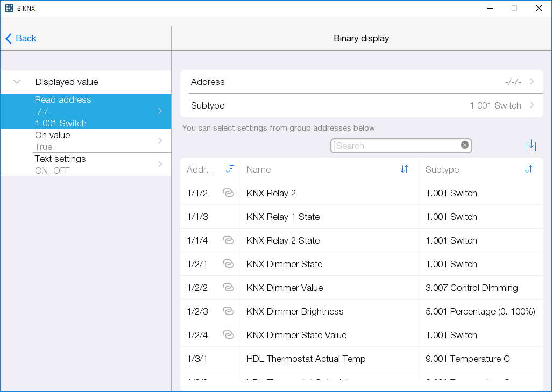The width and height of the screenshot is (552, 392).
Task: Click the link icon beside KNX Dimmer Value
Action: (228, 287)
